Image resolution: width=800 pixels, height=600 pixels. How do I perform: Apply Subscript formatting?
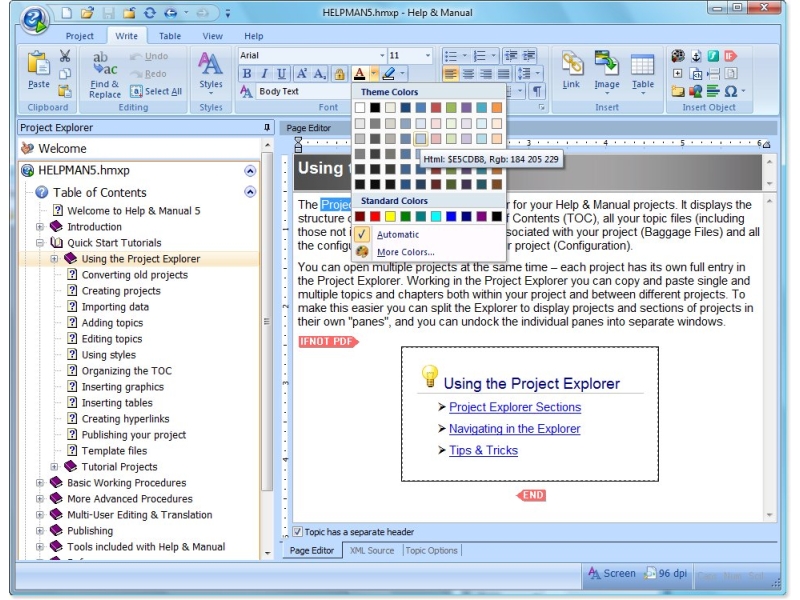coord(319,74)
